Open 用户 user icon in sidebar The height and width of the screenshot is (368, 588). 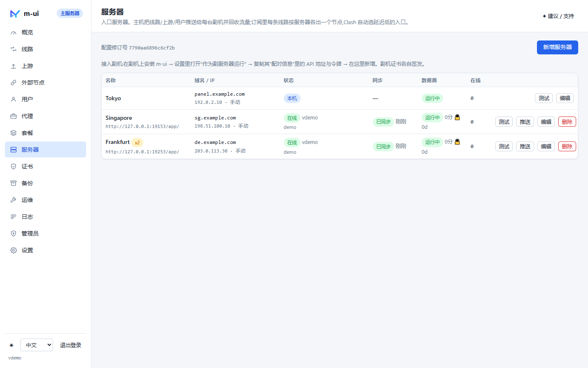coord(13,100)
